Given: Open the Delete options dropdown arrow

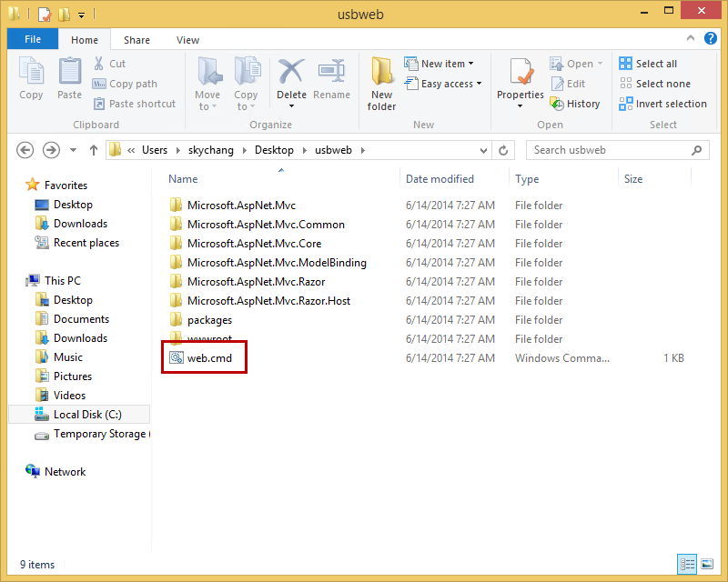Looking at the screenshot, I should (x=291, y=106).
